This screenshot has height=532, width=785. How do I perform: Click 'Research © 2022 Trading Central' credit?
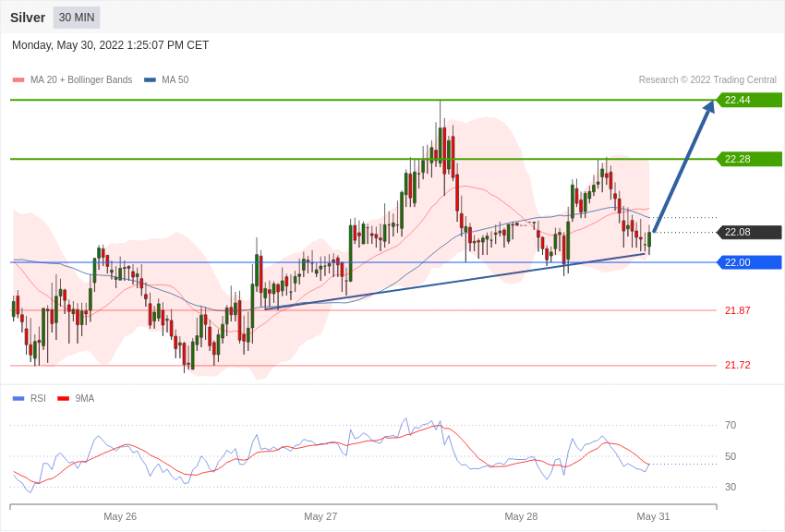tap(707, 79)
